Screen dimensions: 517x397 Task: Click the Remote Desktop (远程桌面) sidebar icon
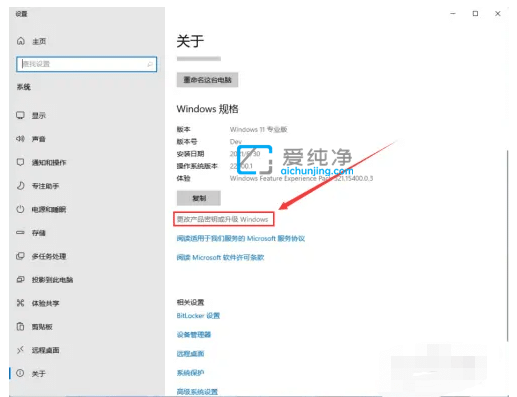[x=20, y=350]
